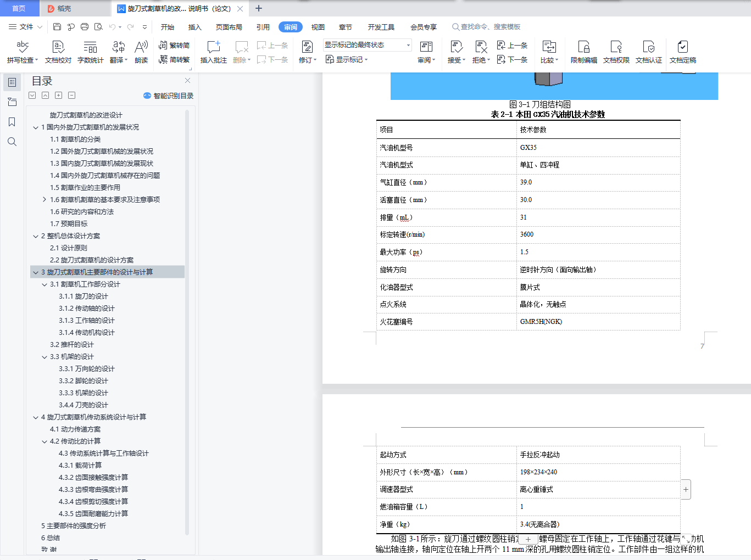The width and height of the screenshot is (751, 560).
Task: Run 文档校对 document proofreading
Action: [58, 52]
